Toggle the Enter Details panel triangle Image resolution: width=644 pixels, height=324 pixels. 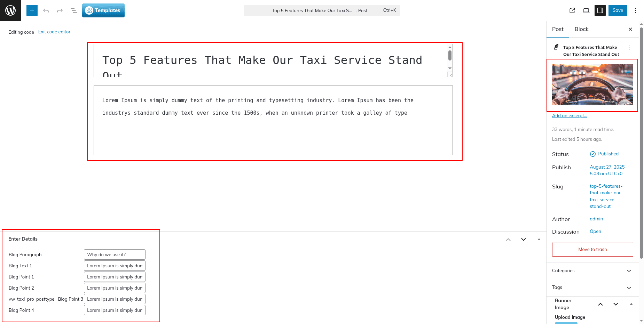point(539,239)
